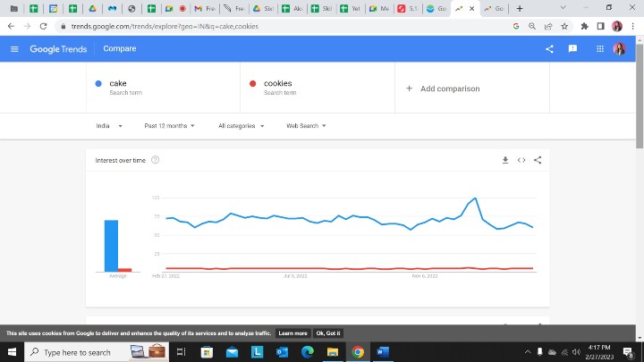Click Learn more in cookie banner
The image size is (644, 362).
(x=292, y=333)
